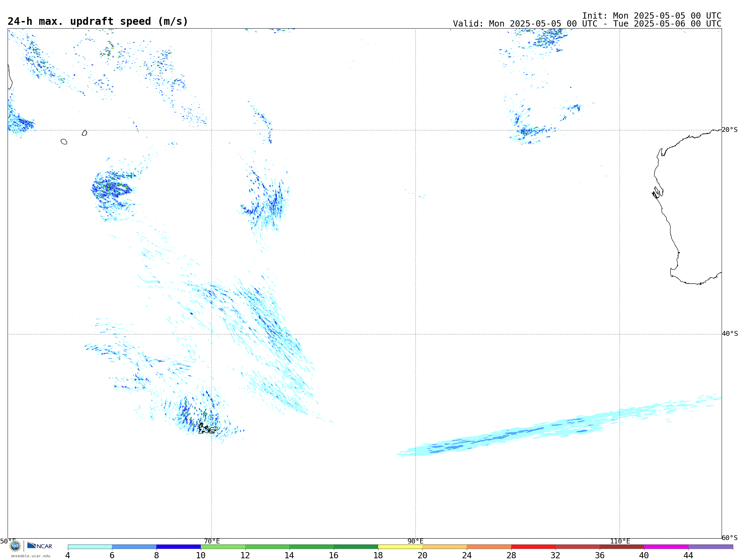Click the dark blue 8-10 colorbar segment
The width and height of the screenshot is (744, 560).
(178, 547)
